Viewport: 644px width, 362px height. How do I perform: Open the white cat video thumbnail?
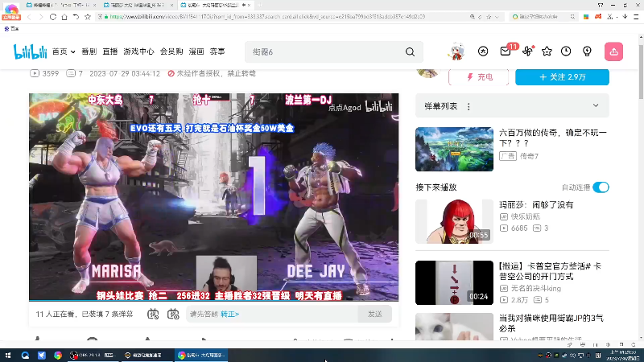tap(454, 327)
